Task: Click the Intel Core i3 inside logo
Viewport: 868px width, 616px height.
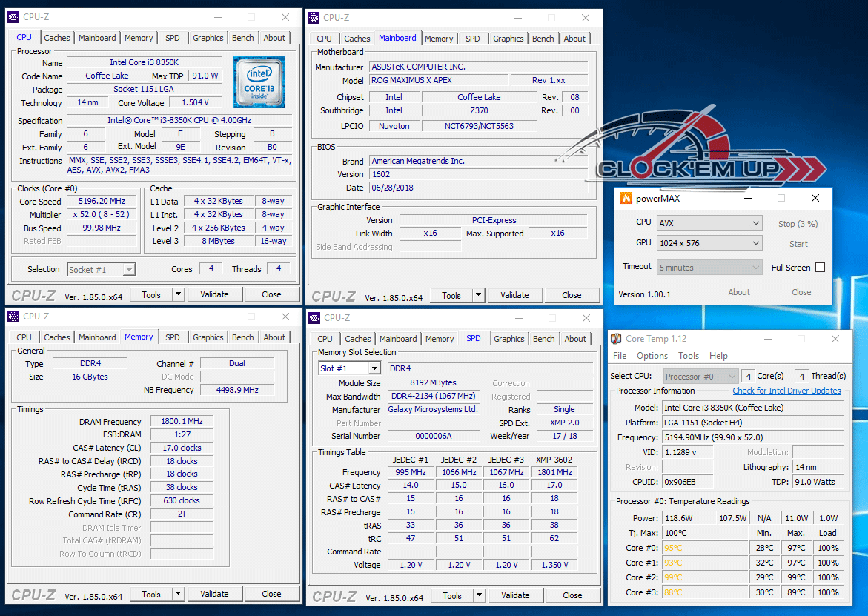Action: 259,82
